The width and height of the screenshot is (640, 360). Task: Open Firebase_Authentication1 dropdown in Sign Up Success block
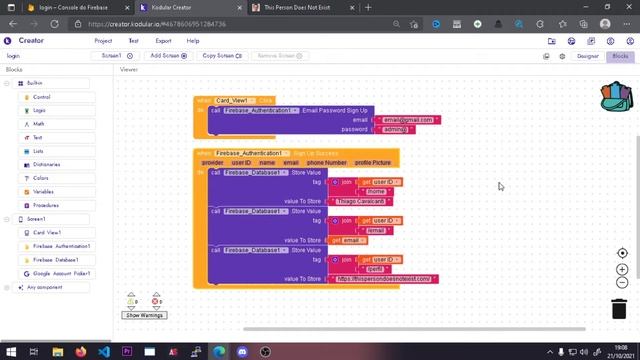pos(252,153)
